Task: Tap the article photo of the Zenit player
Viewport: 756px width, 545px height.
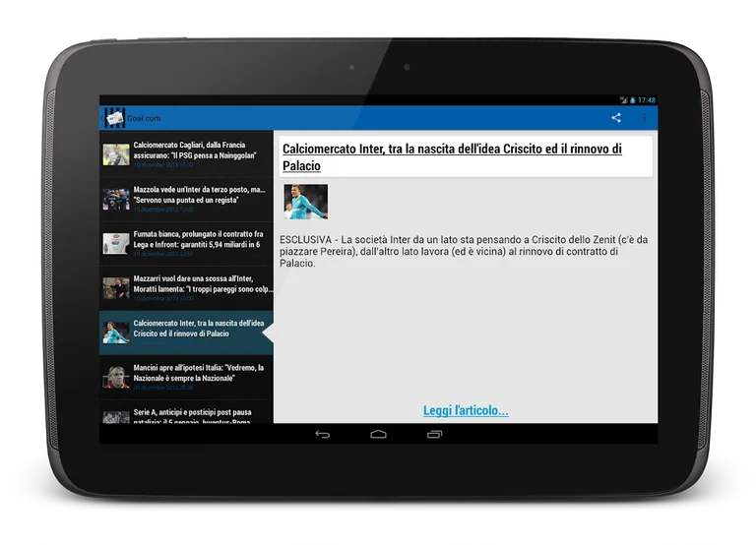Action: (x=306, y=202)
